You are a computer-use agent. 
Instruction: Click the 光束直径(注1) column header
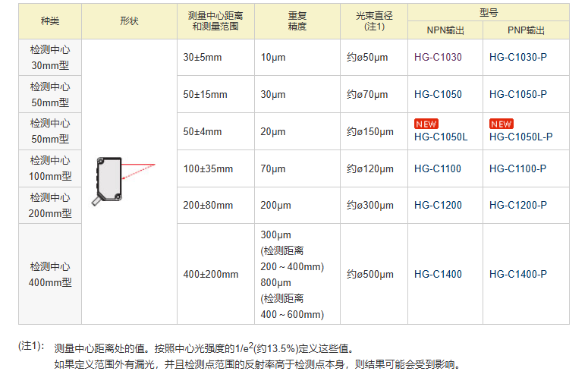click(x=374, y=21)
